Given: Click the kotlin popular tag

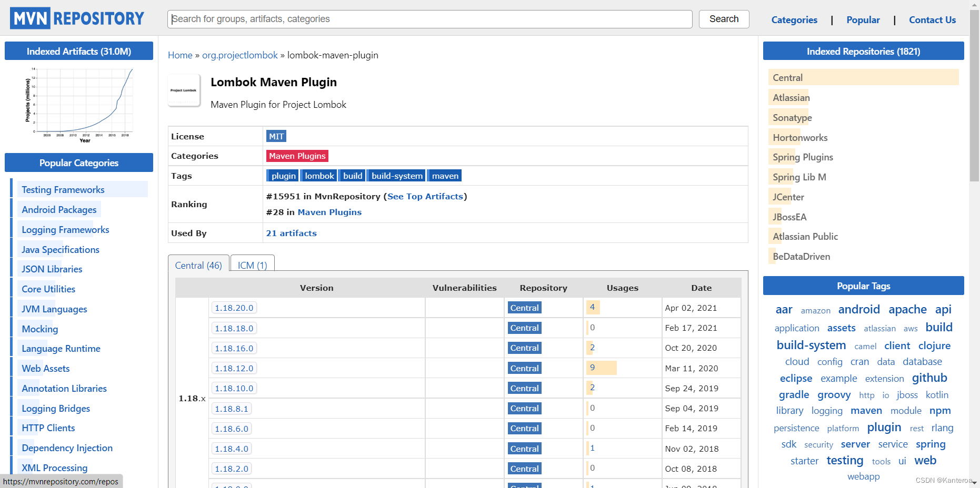Looking at the screenshot, I should coord(937,395).
